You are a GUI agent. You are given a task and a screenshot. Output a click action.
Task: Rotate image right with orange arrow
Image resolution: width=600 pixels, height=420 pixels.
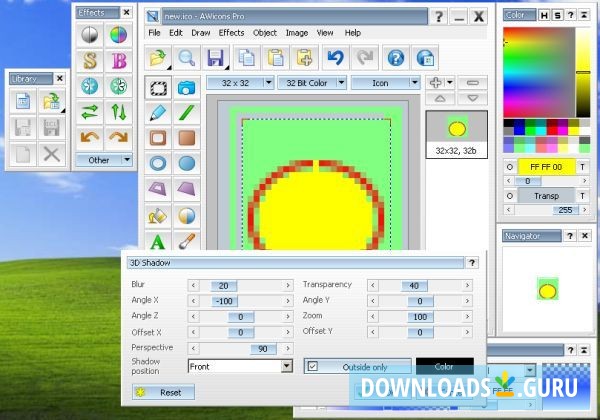point(118,138)
